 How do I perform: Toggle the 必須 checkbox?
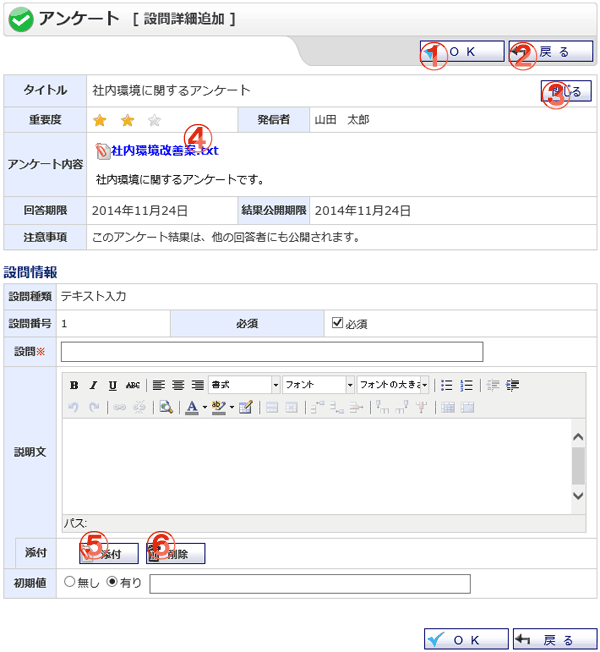[x=337, y=323]
